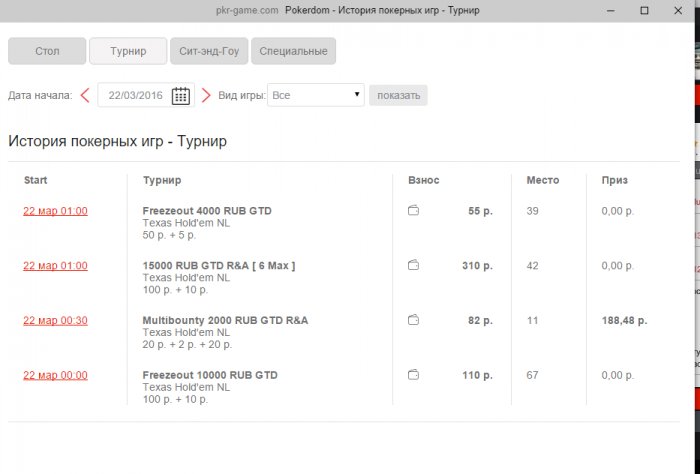700x474 pixels.
Task: Select 15000 RUB GTD R&A [ 6 Max ] title
Action: 219,266
